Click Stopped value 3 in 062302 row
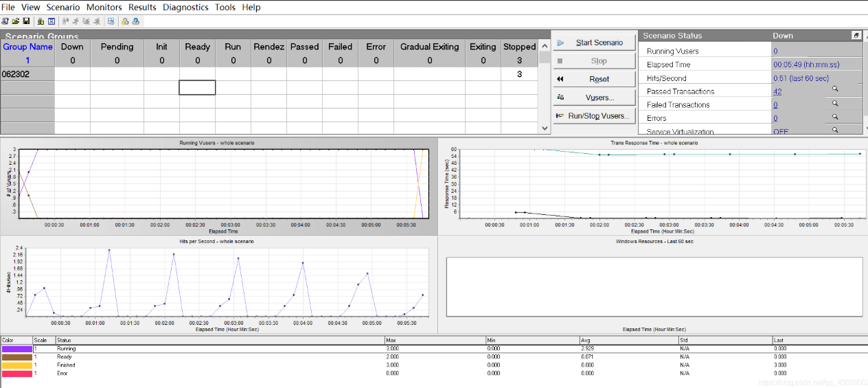 click(x=519, y=73)
